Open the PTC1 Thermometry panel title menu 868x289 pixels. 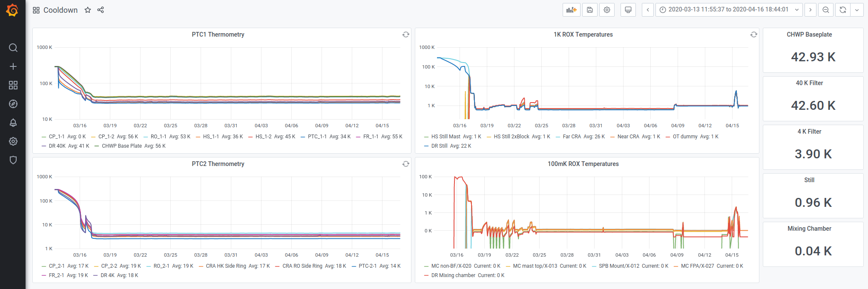click(x=218, y=34)
